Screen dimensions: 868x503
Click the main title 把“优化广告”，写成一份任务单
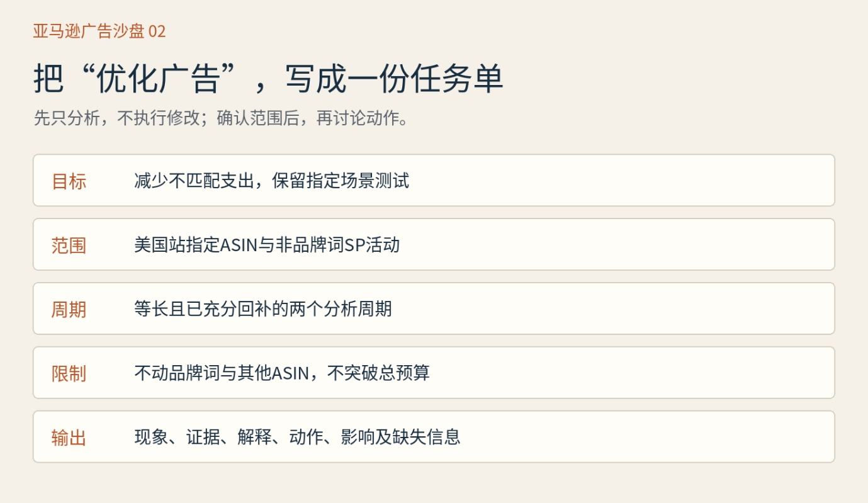click(x=268, y=79)
